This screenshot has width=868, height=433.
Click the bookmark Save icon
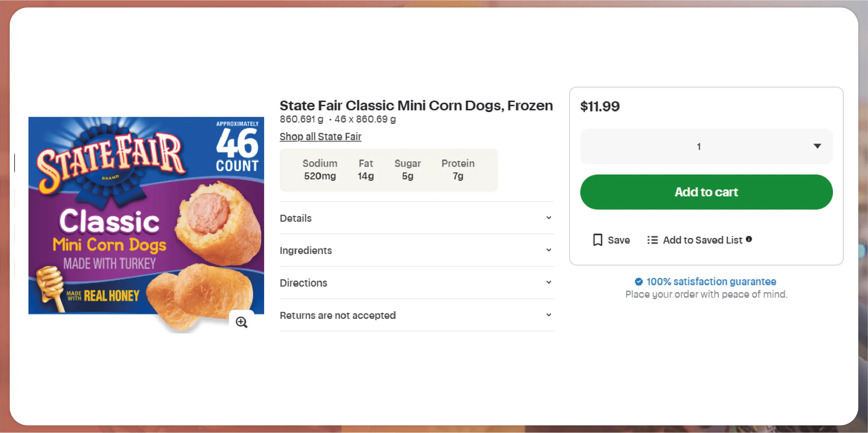598,240
